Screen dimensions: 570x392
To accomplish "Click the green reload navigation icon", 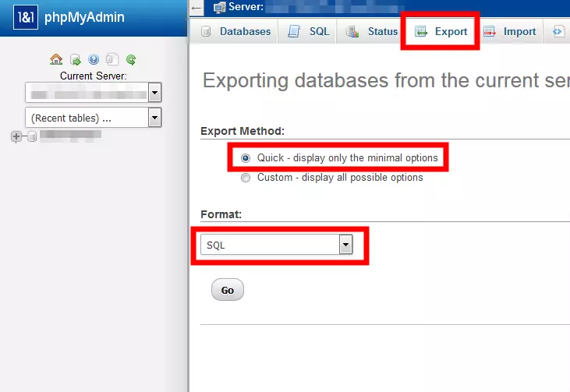I will [131, 59].
